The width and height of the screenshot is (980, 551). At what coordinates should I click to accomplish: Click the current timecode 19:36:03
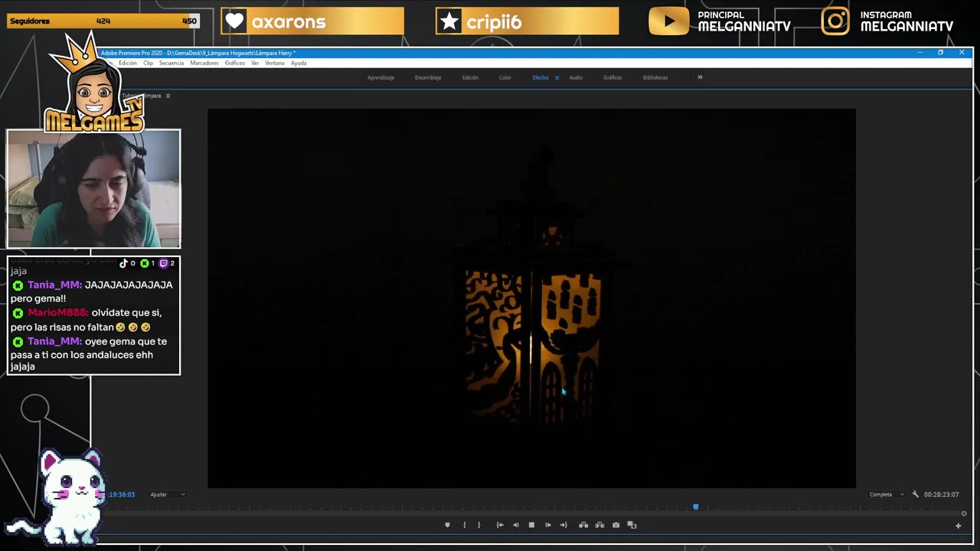[x=121, y=494]
